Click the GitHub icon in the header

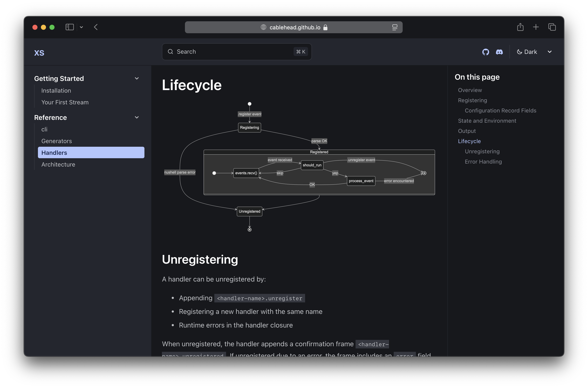[x=486, y=52]
